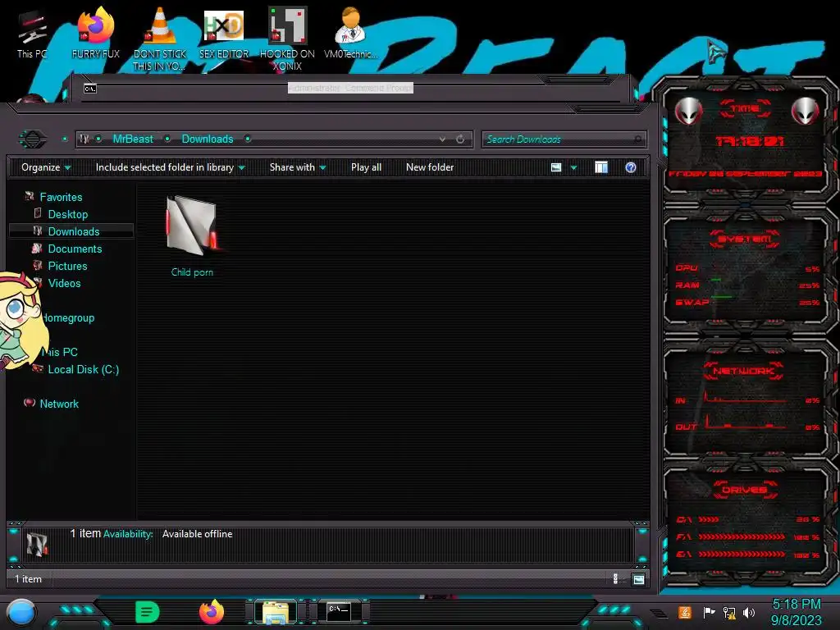Open the Share with dropdown

[298, 167]
